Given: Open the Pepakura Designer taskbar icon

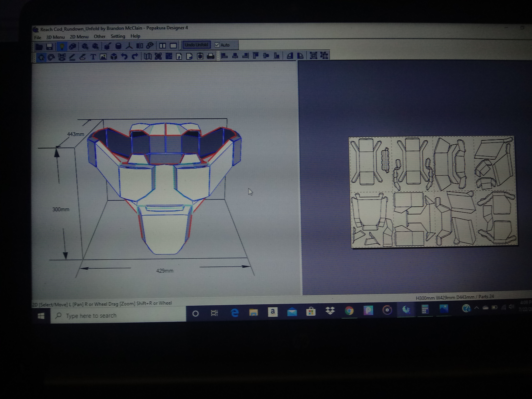Looking at the screenshot, I should pos(406,310).
